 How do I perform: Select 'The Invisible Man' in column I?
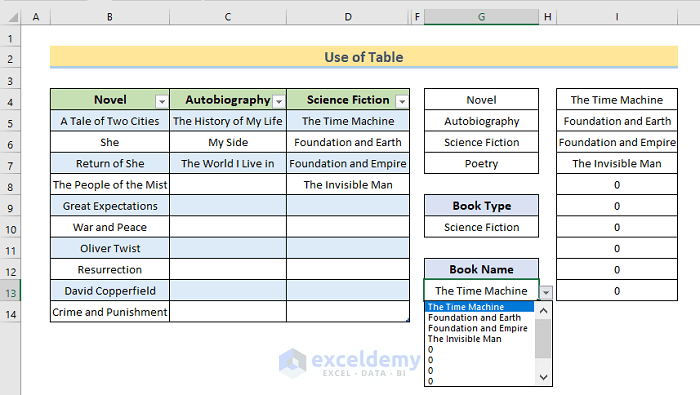pos(617,163)
